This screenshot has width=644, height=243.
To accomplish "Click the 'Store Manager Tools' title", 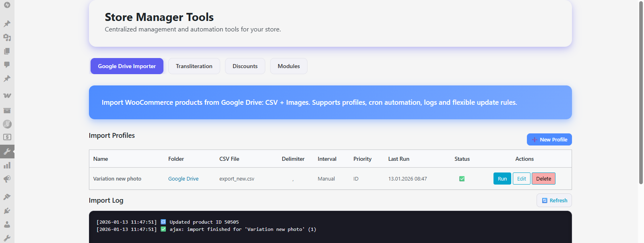I will [x=159, y=17].
